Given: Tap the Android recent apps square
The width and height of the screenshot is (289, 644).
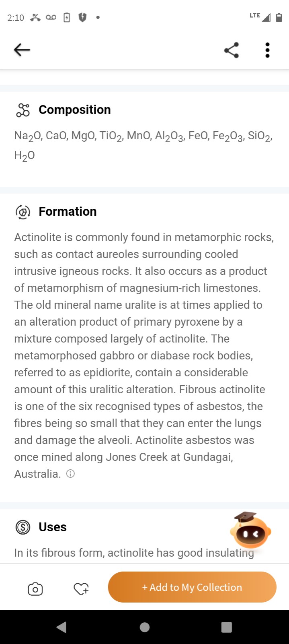Looking at the screenshot, I should [227, 627].
